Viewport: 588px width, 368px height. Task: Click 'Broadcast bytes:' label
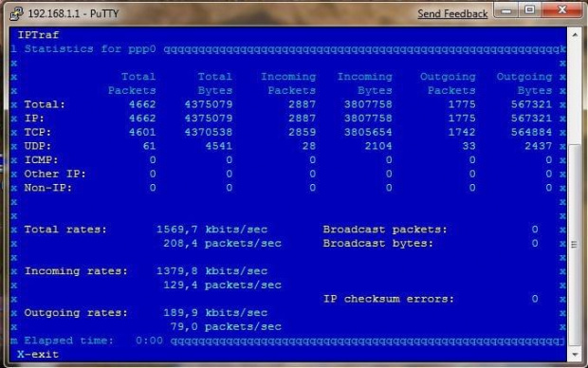[x=378, y=243]
